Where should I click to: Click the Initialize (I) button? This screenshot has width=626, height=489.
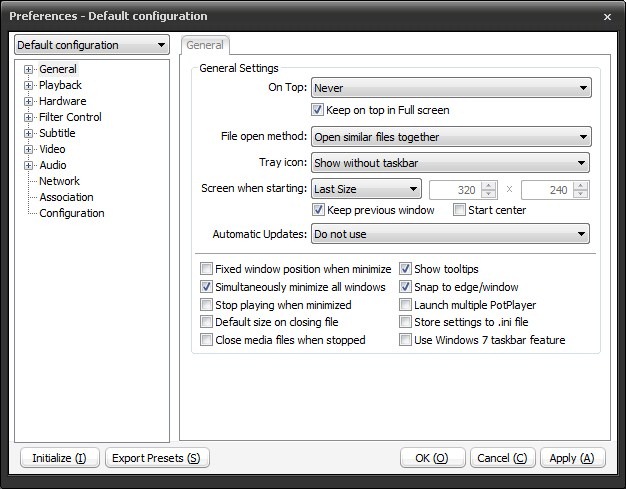click(59, 457)
